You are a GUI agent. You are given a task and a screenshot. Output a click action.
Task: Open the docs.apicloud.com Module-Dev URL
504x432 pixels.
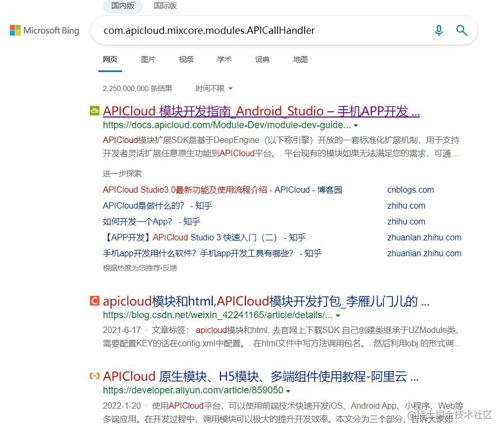coord(227,125)
